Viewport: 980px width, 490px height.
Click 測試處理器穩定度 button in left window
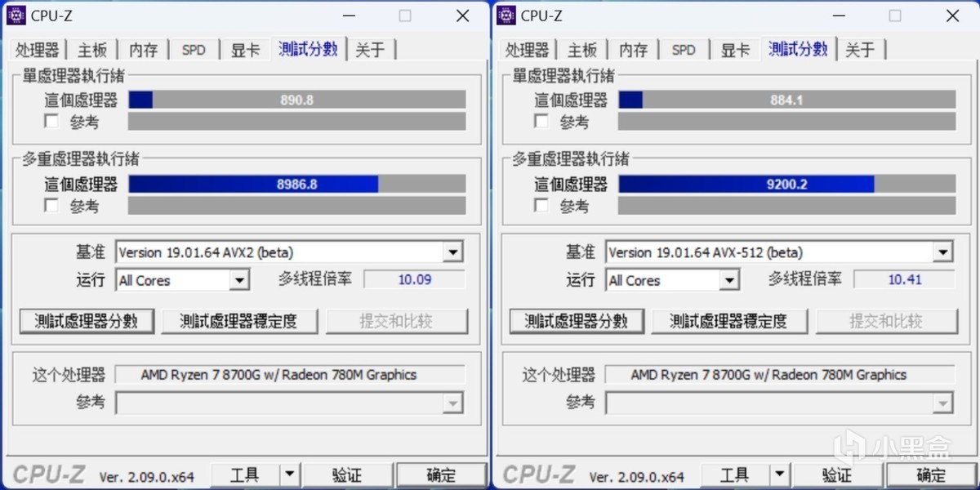238,321
